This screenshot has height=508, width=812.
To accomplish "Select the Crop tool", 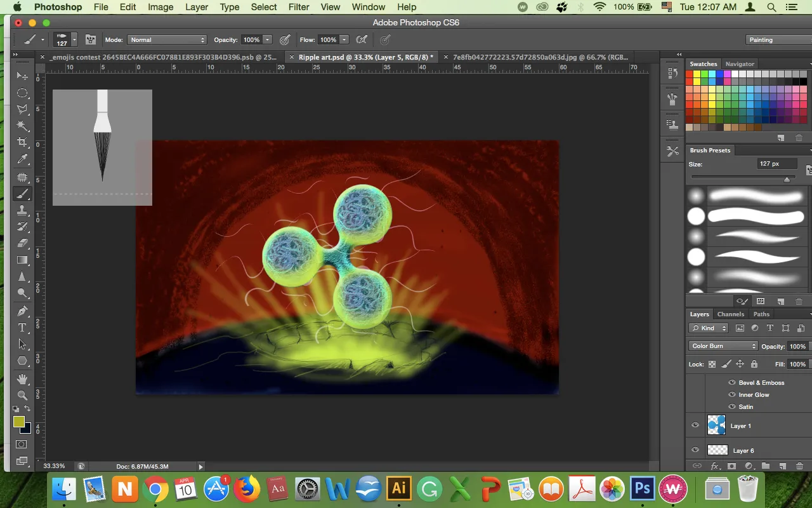I will 22,142.
